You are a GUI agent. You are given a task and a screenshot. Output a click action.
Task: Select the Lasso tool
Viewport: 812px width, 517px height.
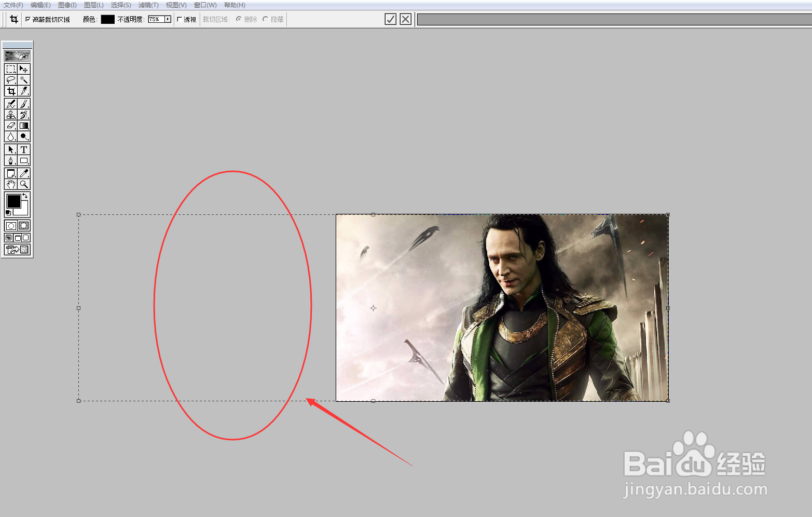[x=11, y=80]
